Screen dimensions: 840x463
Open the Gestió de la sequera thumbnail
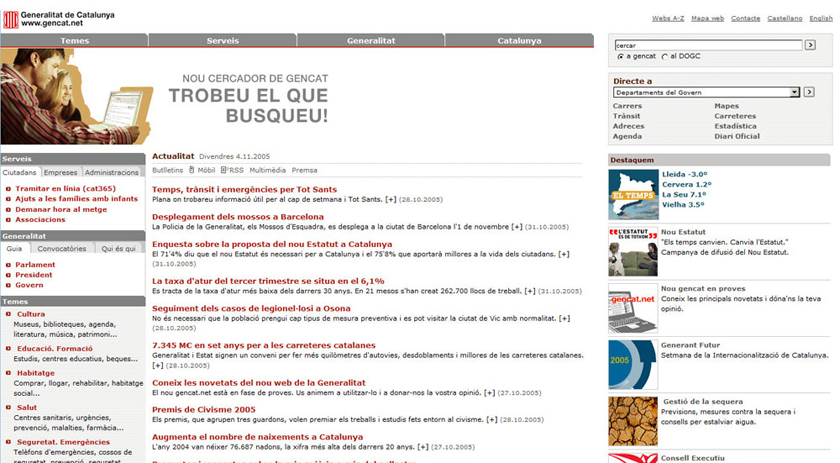633,421
